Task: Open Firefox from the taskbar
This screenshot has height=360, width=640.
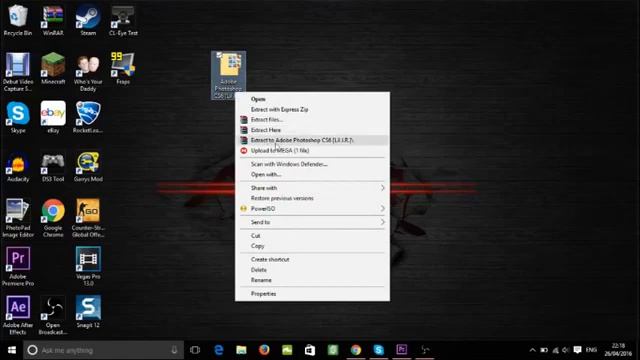Action: click(264, 350)
